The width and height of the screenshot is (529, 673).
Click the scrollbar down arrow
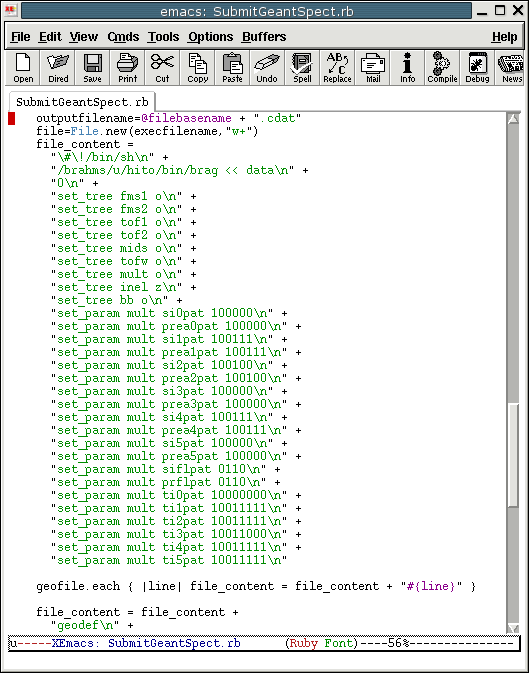click(x=513, y=628)
